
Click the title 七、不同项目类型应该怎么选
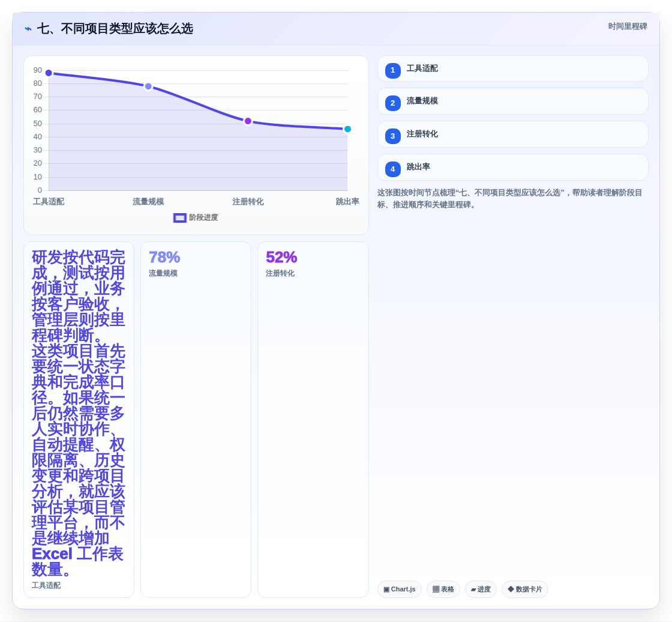tap(115, 29)
